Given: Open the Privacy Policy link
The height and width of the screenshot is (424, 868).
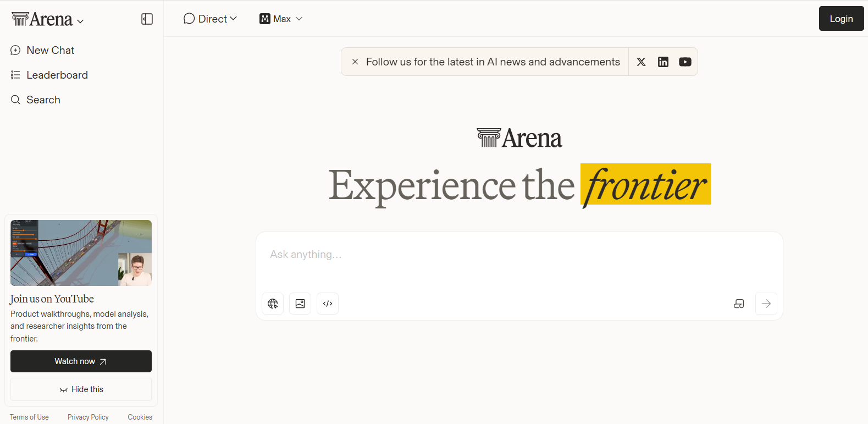Looking at the screenshot, I should coord(88,417).
